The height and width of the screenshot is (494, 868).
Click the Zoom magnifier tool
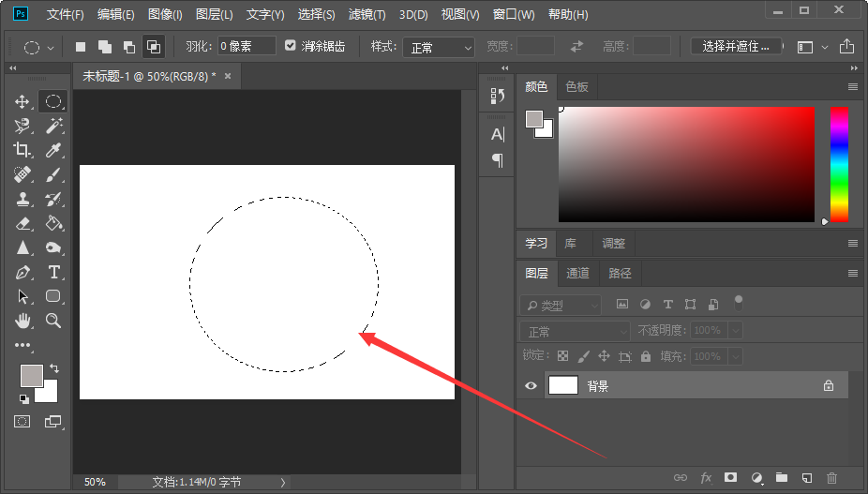[x=54, y=321]
